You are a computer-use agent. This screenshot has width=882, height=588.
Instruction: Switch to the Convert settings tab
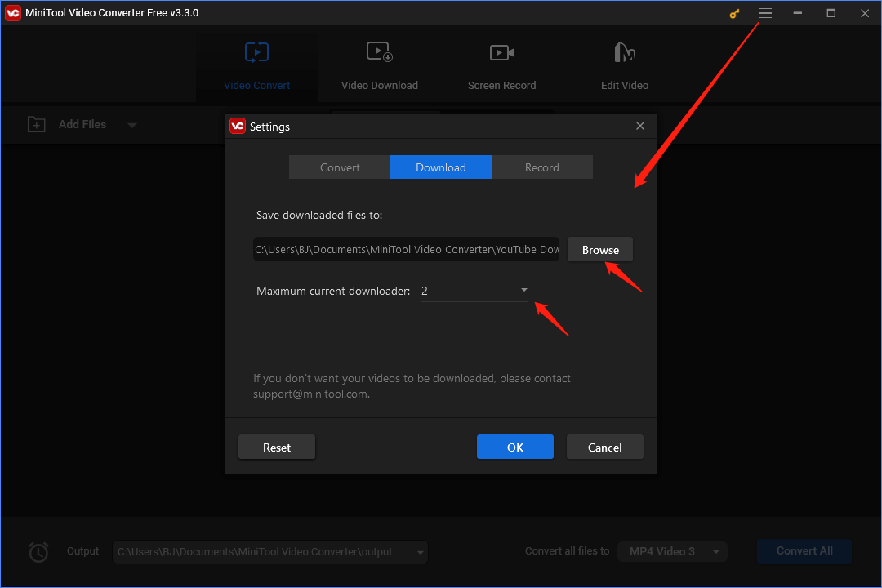pyautogui.click(x=340, y=167)
